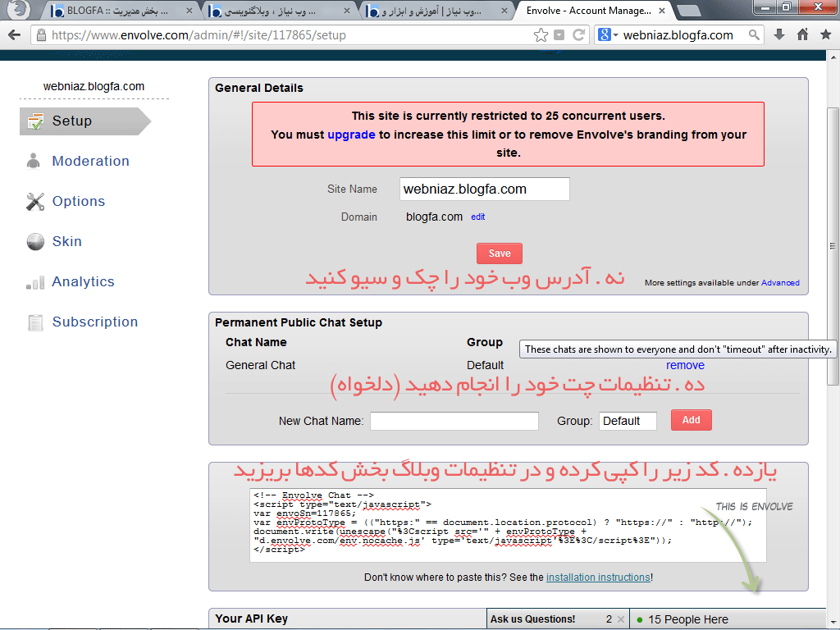
Task: Click the Options tools icon
Action: (35, 202)
